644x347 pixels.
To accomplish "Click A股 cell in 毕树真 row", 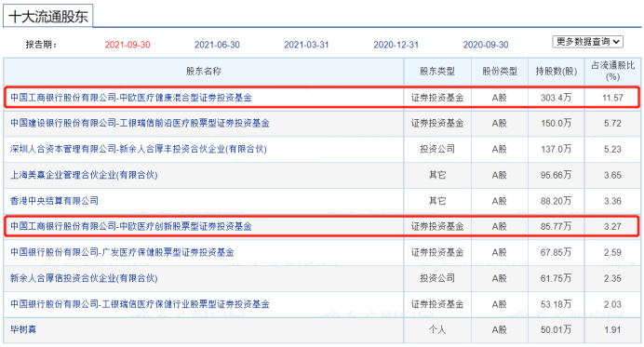I will click(x=500, y=329).
